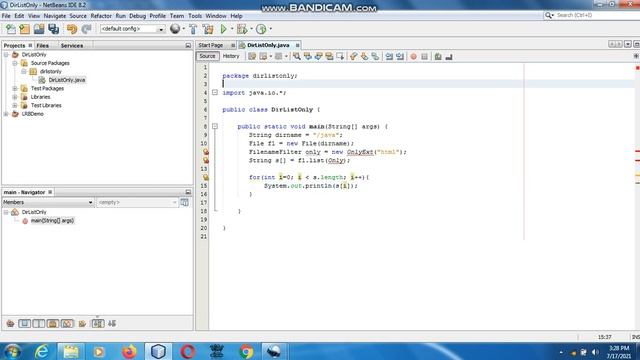The image size is (640, 360).
Task: Select DirListOnly.java in the Projects tree
Action: (x=67, y=80)
